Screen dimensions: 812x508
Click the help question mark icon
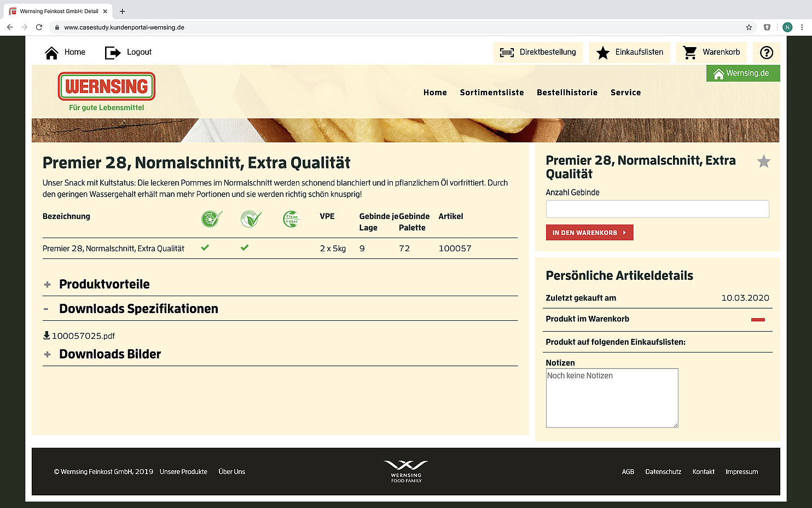(767, 53)
